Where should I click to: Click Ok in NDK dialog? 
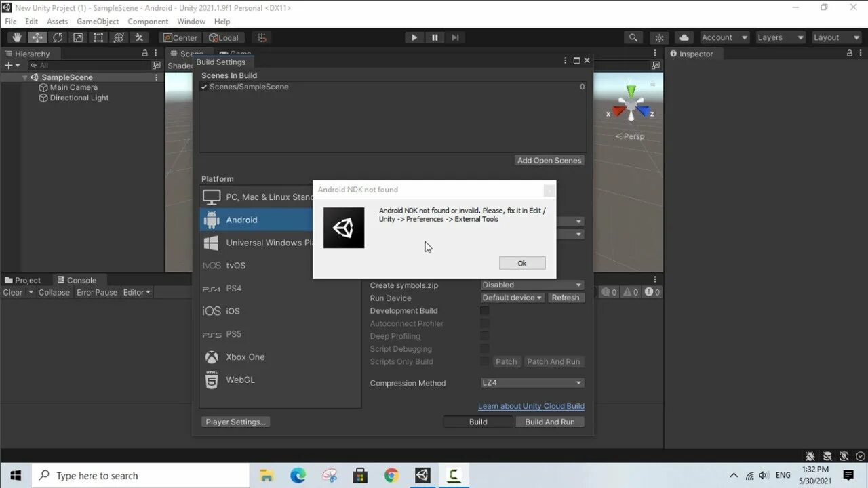coord(522,263)
